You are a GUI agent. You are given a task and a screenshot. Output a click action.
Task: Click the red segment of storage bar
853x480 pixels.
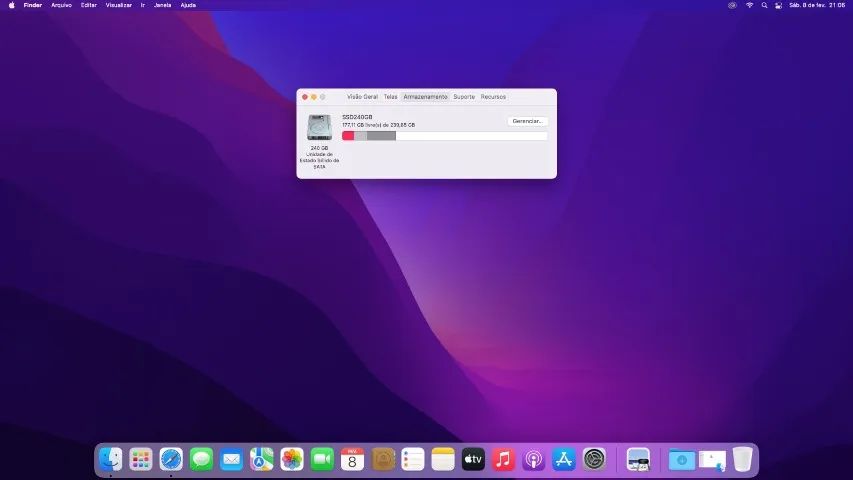[348, 136]
